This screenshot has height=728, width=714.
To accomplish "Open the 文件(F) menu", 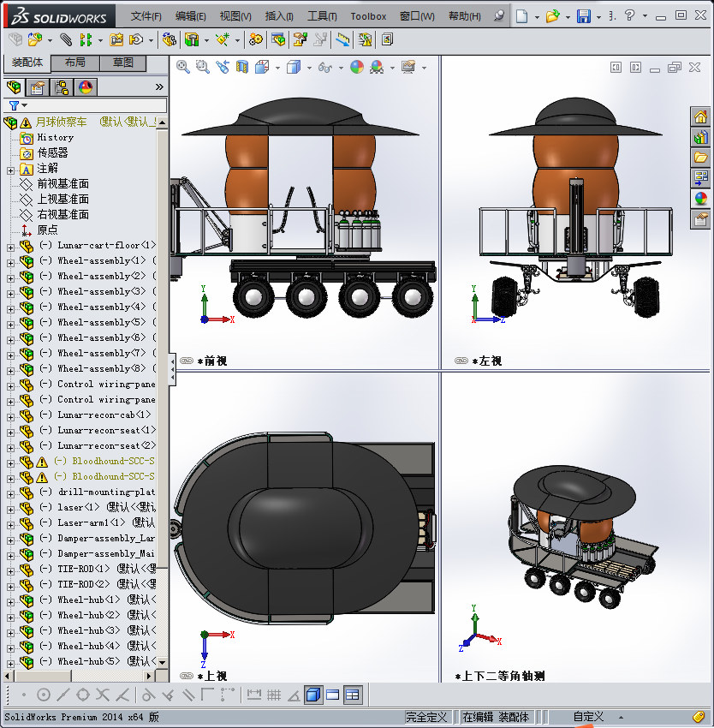I will (x=146, y=16).
